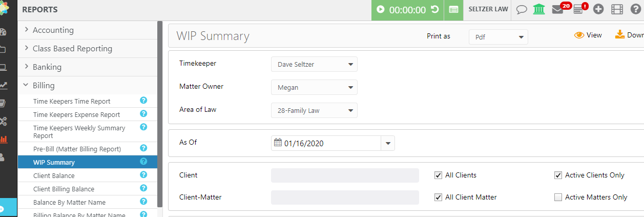
Task: Open the calculator icon with alert badge
Action: point(578,10)
